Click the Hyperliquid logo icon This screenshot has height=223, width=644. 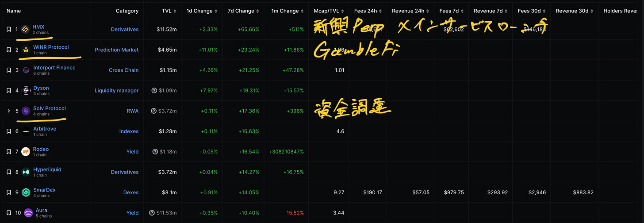[x=26, y=172]
